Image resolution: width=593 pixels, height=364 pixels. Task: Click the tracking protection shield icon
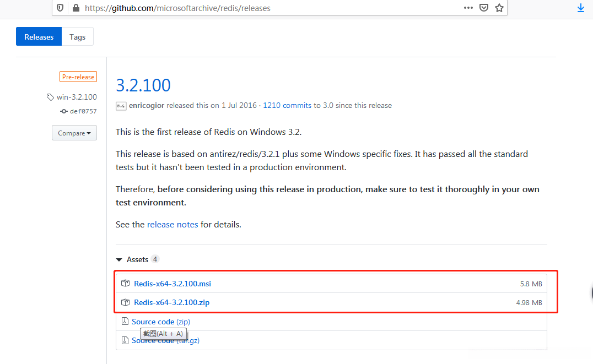pyautogui.click(x=60, y=8)
